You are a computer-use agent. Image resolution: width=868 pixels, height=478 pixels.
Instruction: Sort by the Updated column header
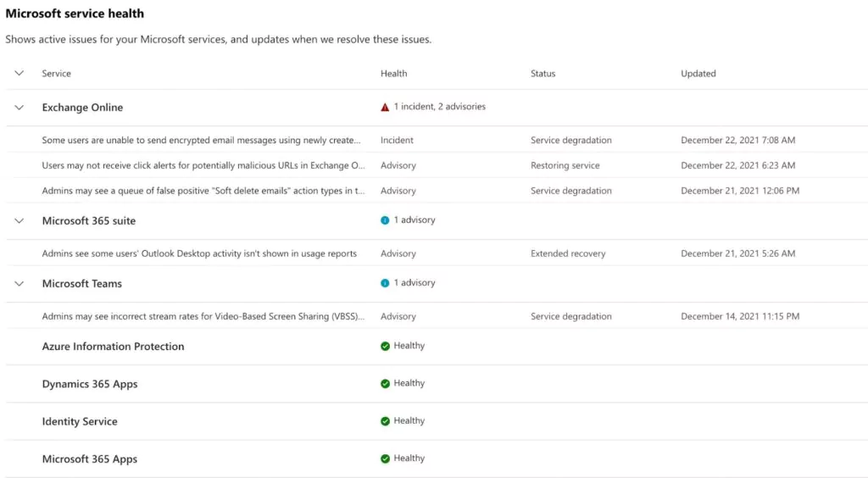[698, 74]
